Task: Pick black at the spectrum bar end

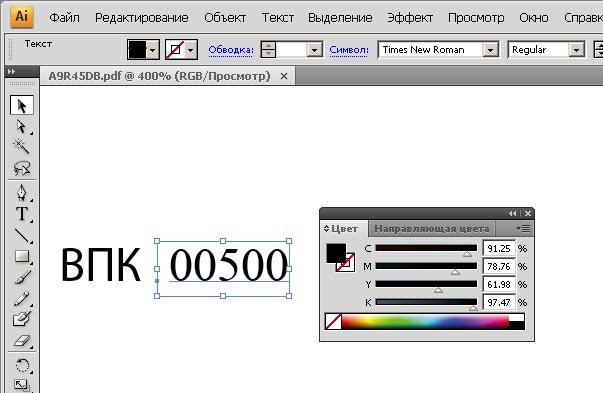Action: pyautogui.click(x=516, y=326)
